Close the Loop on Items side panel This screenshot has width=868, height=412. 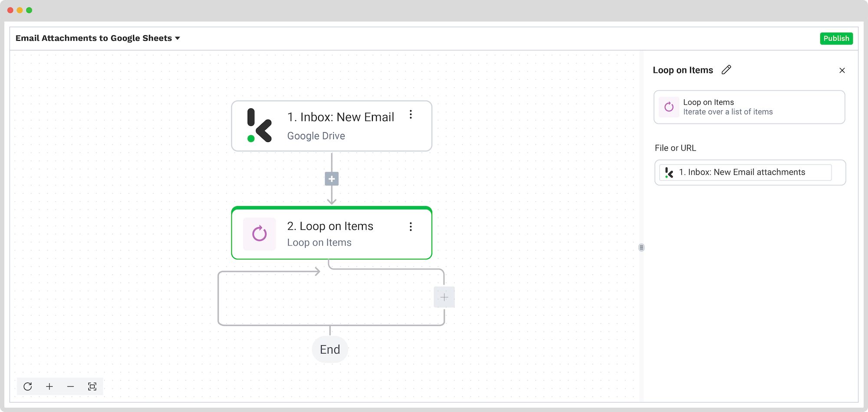[x=842, y=70]
